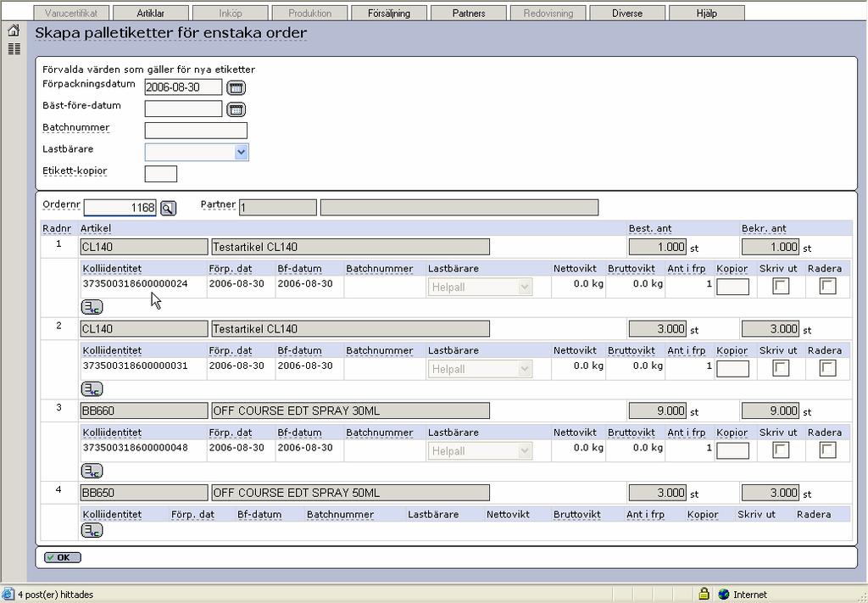Check Radera for colli 373500318600000048
Viewport: 868px width, 603px height.
827,449
